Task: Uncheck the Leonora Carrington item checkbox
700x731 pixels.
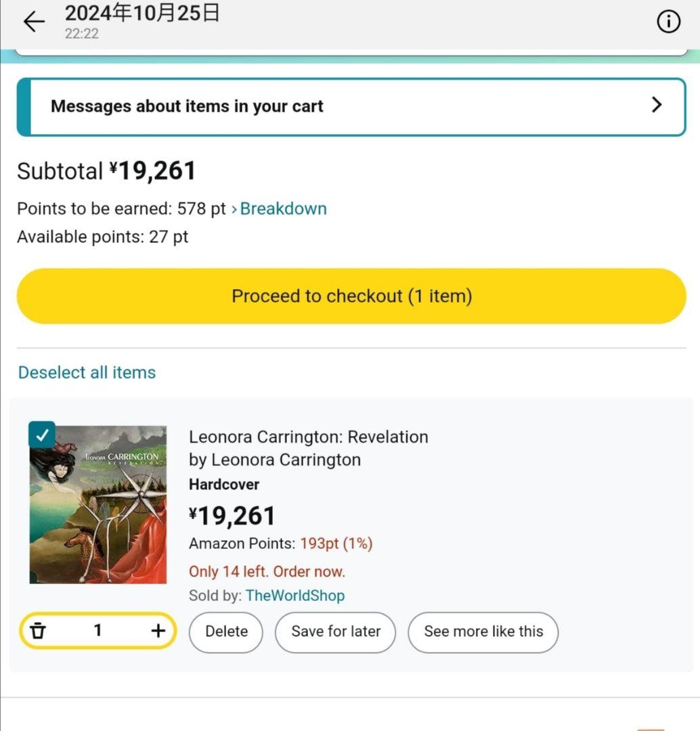Action: tap(42, 435)
